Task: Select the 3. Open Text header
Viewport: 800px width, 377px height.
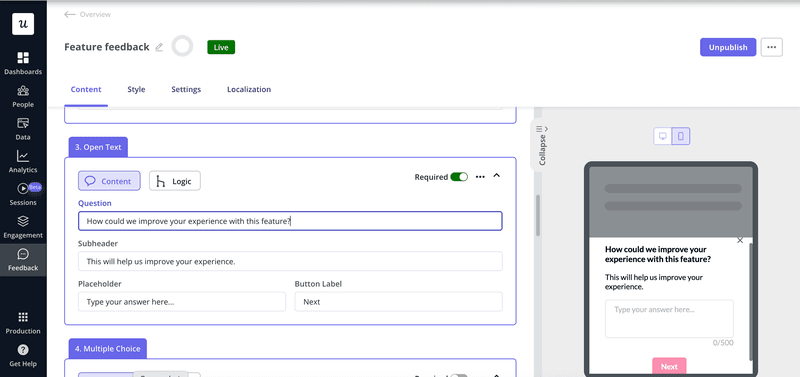Action: 98,147
